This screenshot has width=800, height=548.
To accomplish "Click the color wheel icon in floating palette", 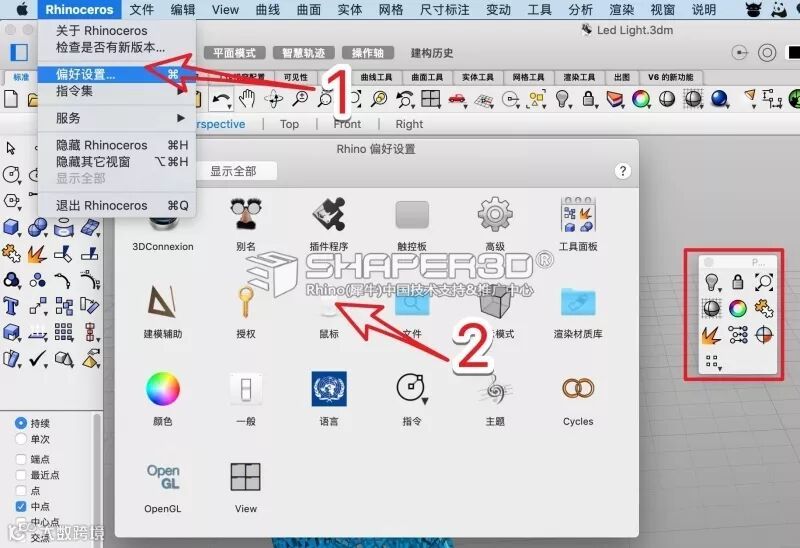I will point(738,308).
